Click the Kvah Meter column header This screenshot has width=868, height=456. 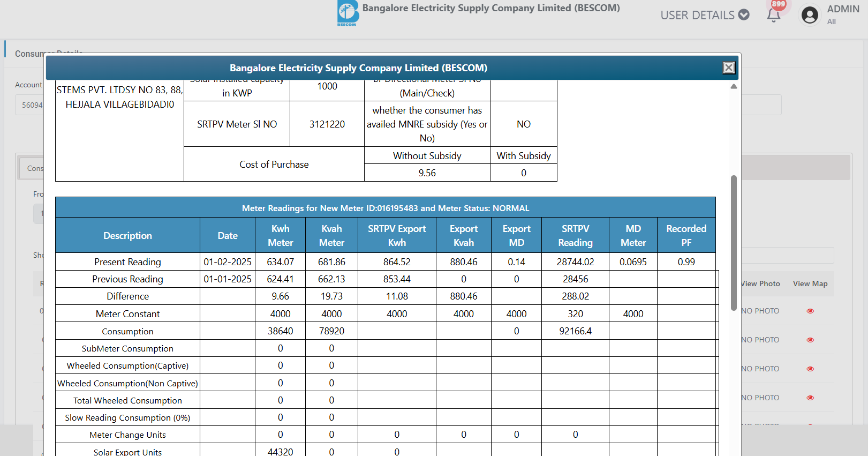(x=331, y=235)
